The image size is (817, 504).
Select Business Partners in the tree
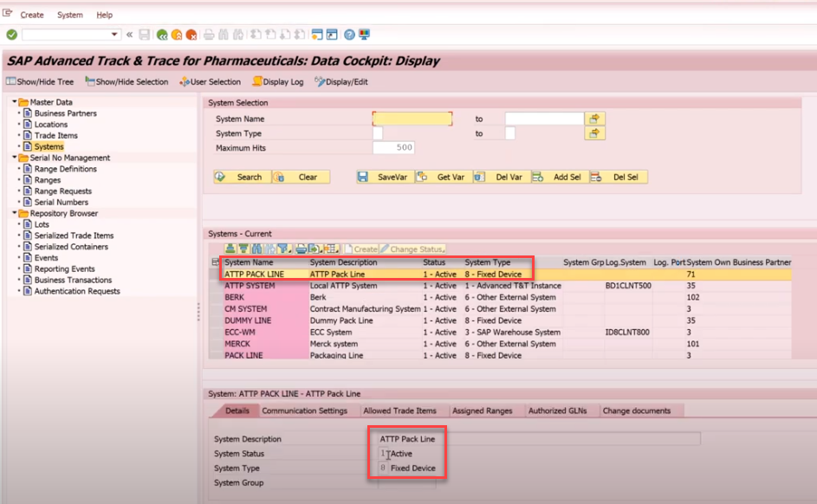65,113
